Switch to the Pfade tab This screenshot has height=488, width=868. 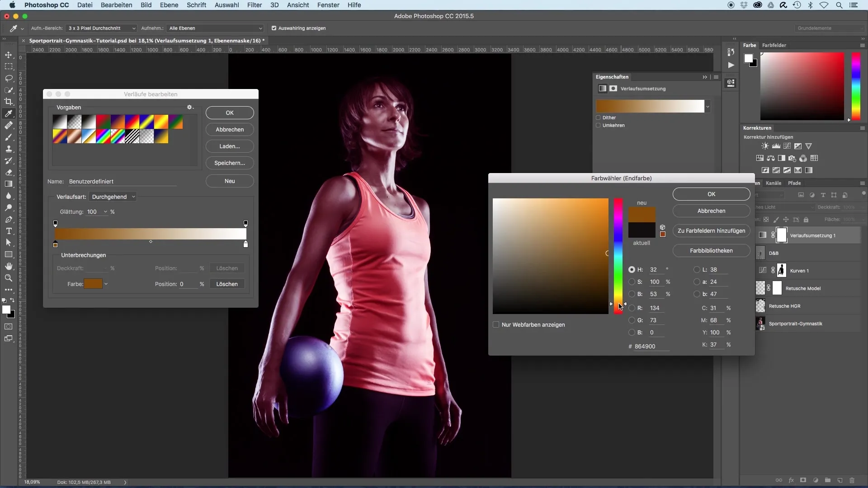tap(794, 183)
